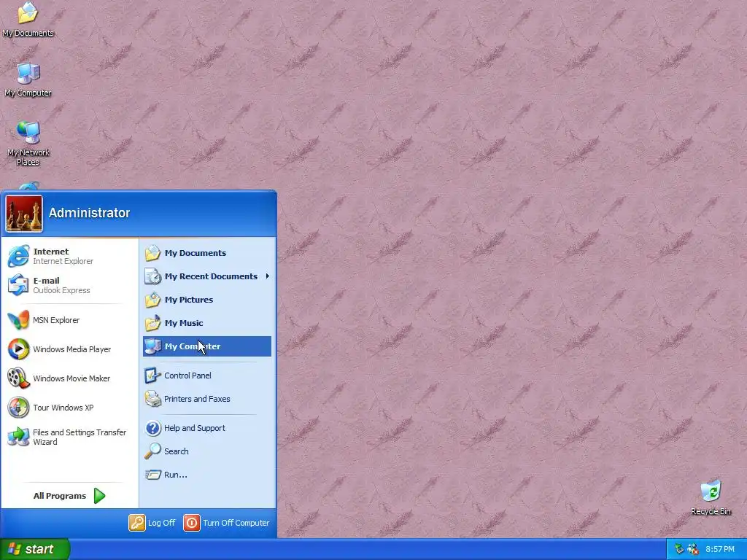This screenshot has height=560, width=747.
Task: Open Printers and Faxes
Action: 207,399
